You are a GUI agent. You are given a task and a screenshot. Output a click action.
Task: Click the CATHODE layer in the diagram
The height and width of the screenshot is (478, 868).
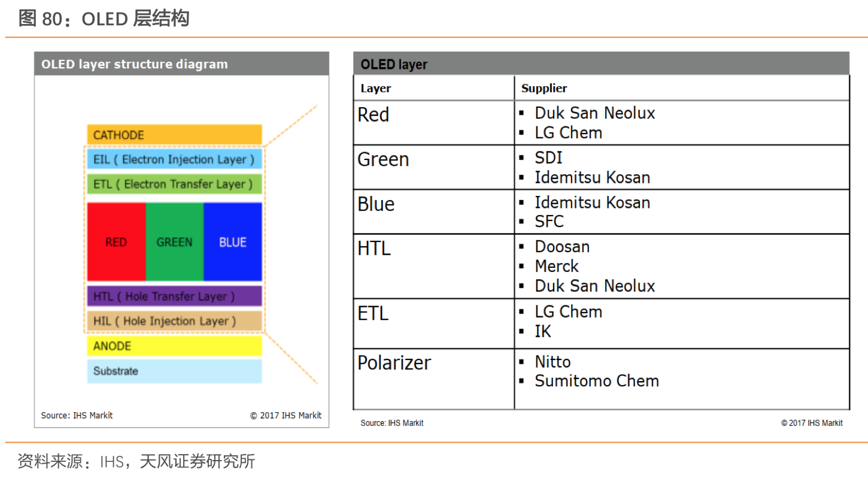click(x=174, y=135)
